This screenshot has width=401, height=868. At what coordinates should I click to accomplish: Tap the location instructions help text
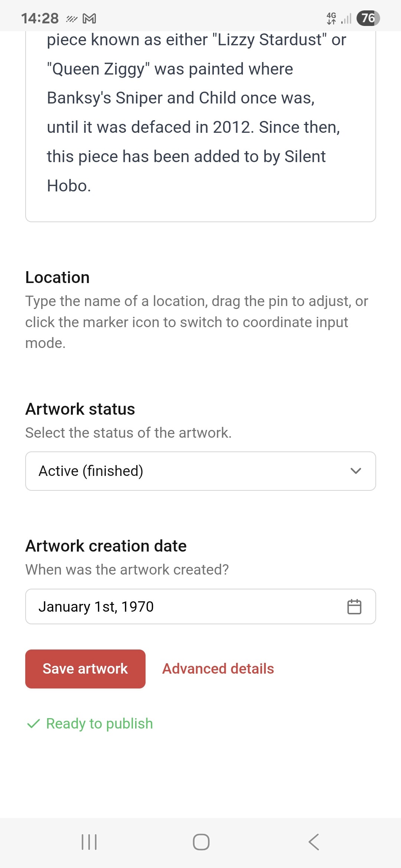pyautogui.click(x=196, y=322)
